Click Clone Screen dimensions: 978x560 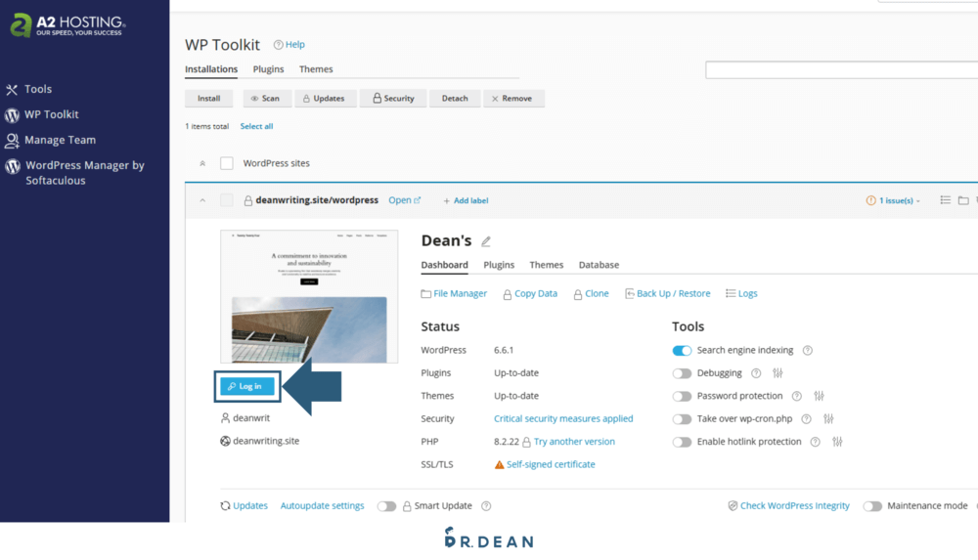coord(592,294)
